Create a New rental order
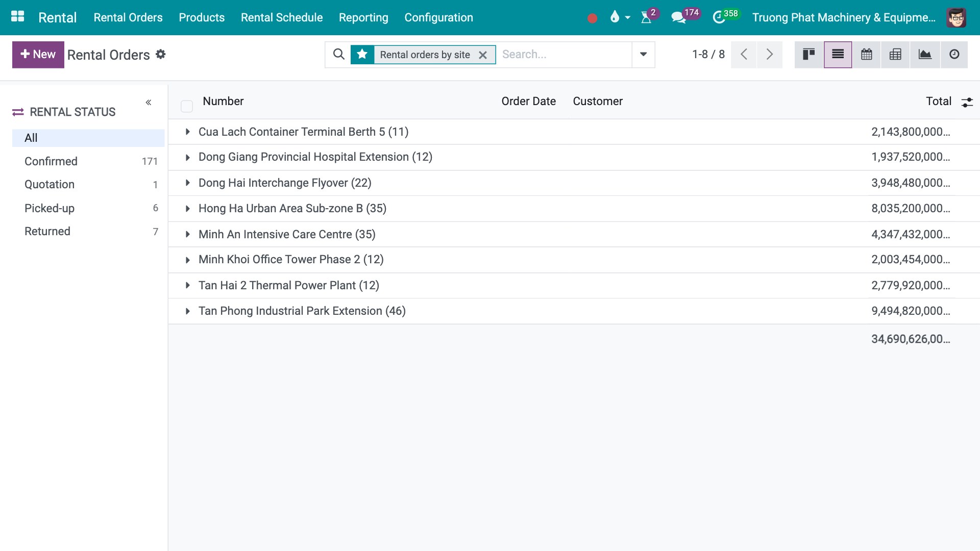980x551 pixels. click(38, 55)
